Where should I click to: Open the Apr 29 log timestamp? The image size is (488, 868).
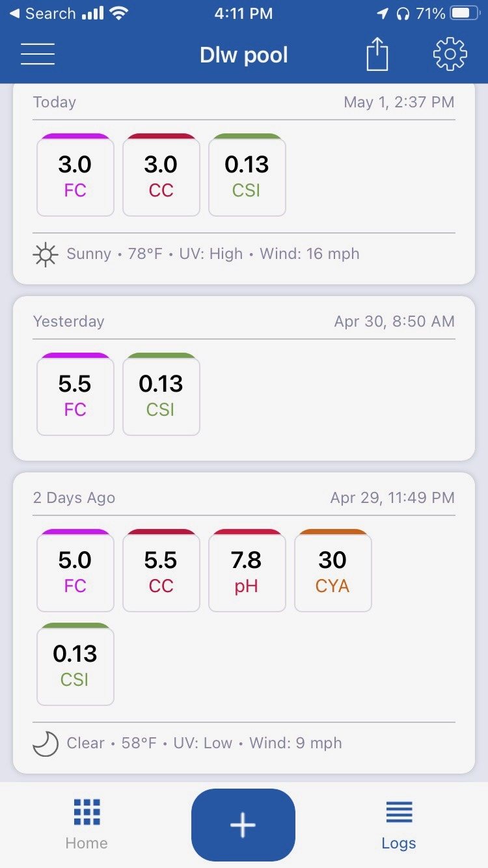click(x=392, y=498)
